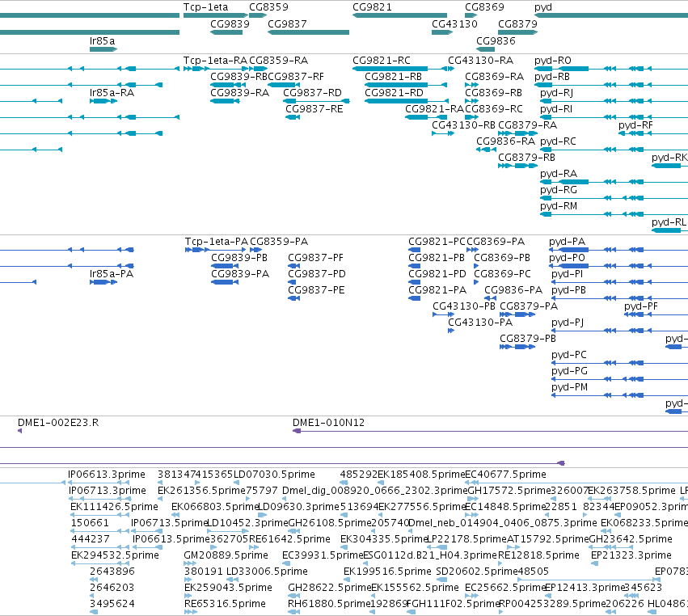
Task: Select protein pyd-PG
Action: pos(569,371)
